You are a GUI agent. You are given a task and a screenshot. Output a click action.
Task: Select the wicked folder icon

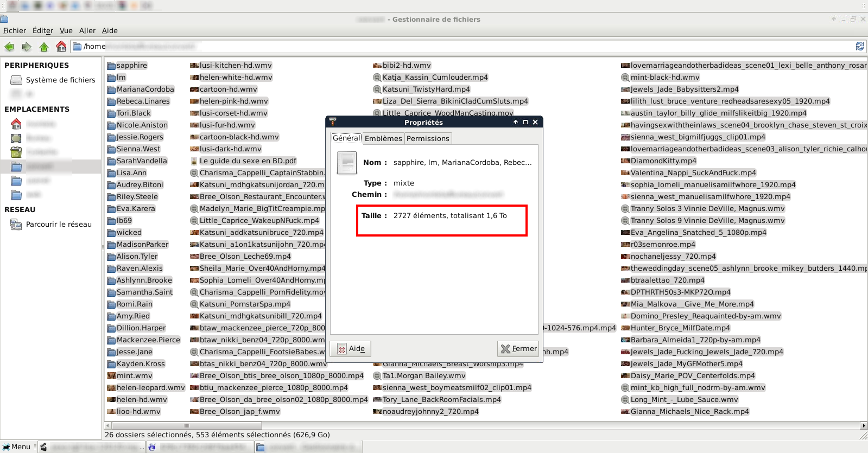[x=111, y=233]
